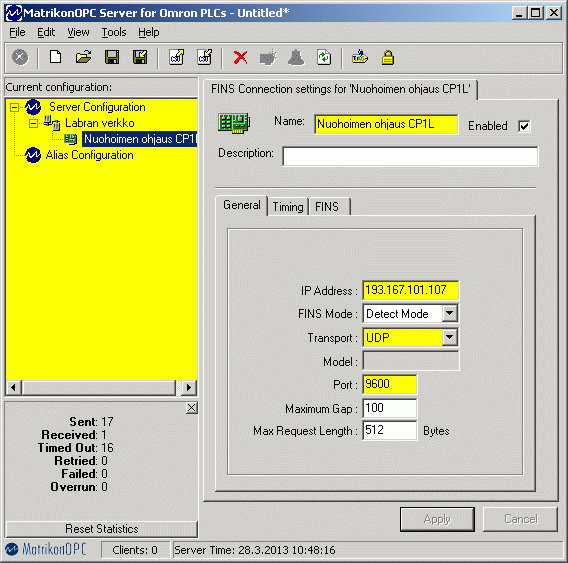Screen dimensions: 568x563
Task: Click the large green circuit board icon
Action: [x=234, y=123]
